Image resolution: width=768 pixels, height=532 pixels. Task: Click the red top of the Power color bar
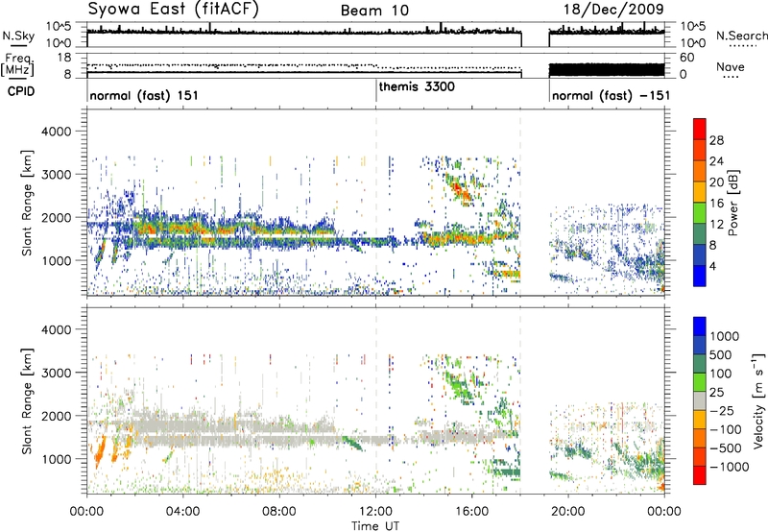click(x=700, y=128)
